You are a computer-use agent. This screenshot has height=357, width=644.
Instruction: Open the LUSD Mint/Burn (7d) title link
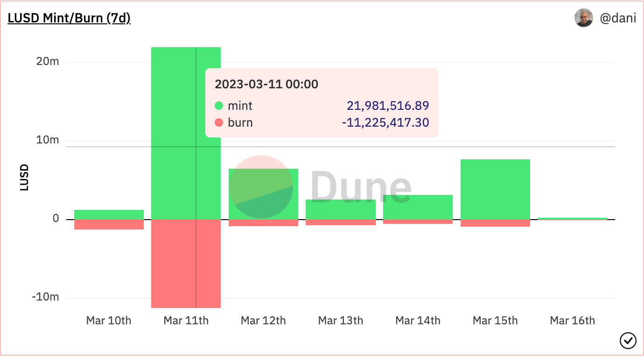coord(69,18)
